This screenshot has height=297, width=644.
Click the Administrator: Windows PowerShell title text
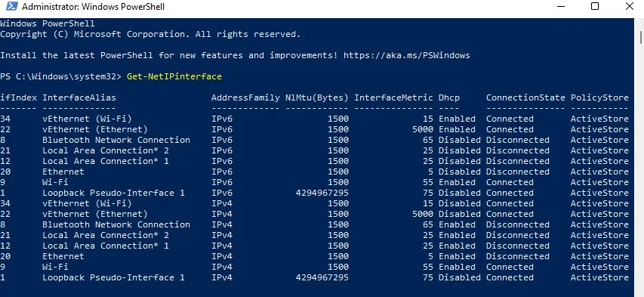pos(93,7)
